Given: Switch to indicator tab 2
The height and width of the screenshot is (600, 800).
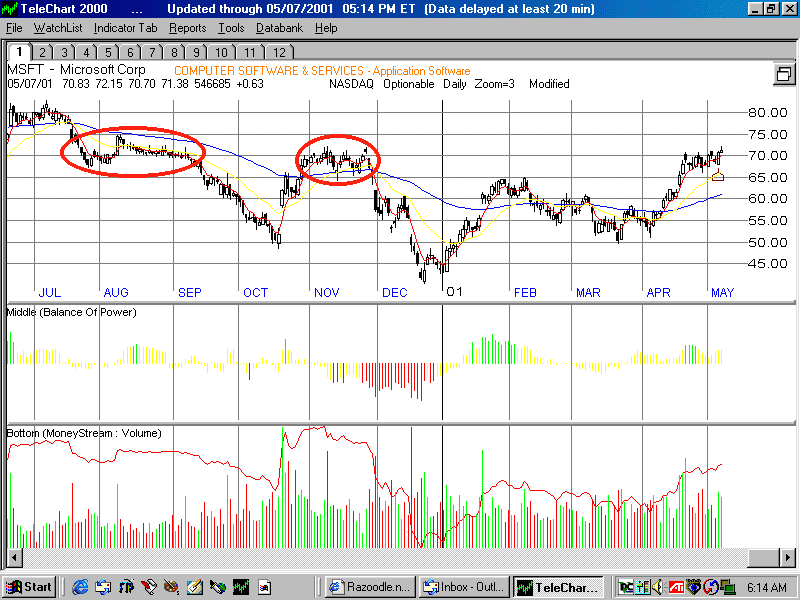Looking at the screenshot, I should pyautogui.click(x=42, y=53).
